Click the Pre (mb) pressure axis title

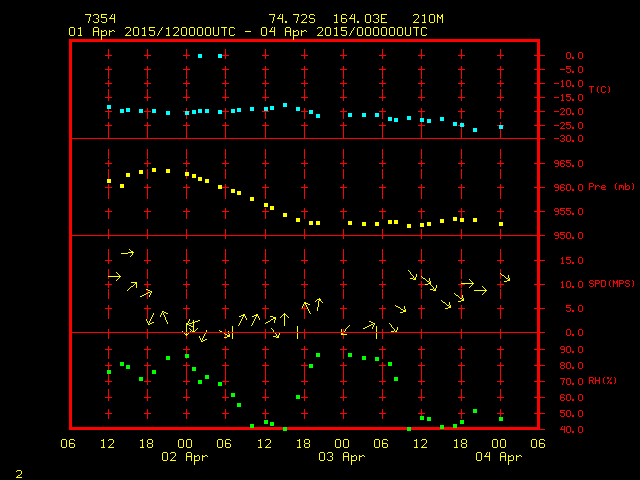[x=611, y=187]
